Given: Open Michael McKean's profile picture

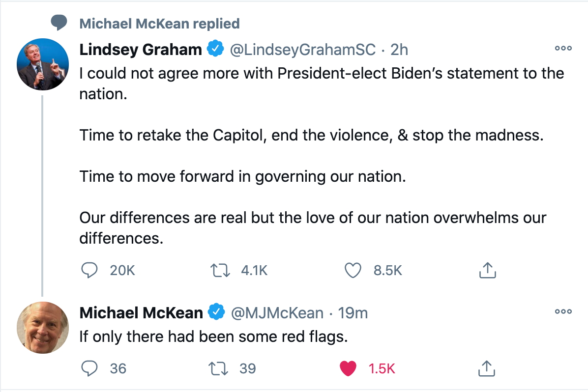Looking at the screenshot, I should [x=43, y=328].
